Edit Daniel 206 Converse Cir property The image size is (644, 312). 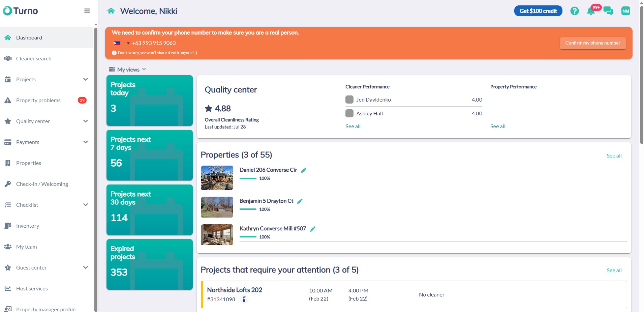click(x=304, y=170)
